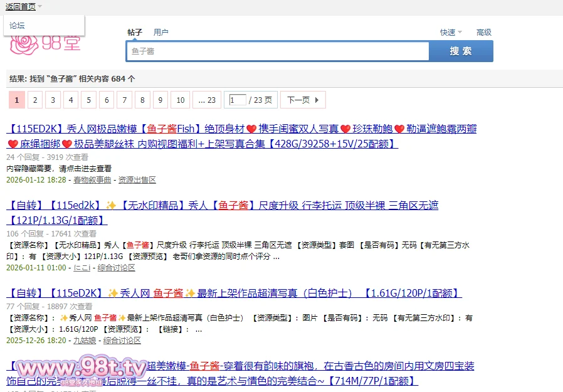Viewport: 563px width, 392px height.
Task: Open the 高级 advanced search link
Action: coord(483,33)
